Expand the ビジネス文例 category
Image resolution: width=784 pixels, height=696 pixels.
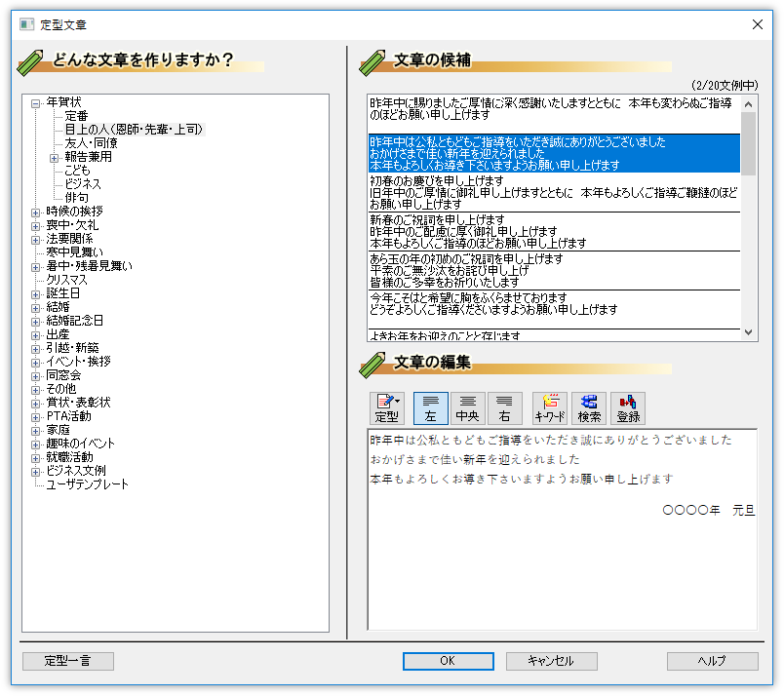pos(35,472)
